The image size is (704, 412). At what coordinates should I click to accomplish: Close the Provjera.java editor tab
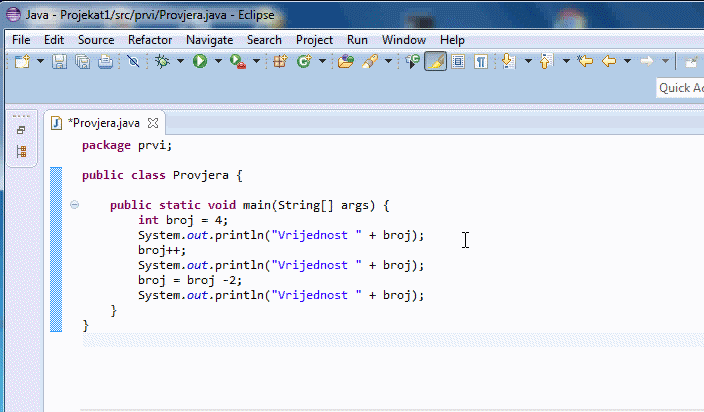(153, 123)
